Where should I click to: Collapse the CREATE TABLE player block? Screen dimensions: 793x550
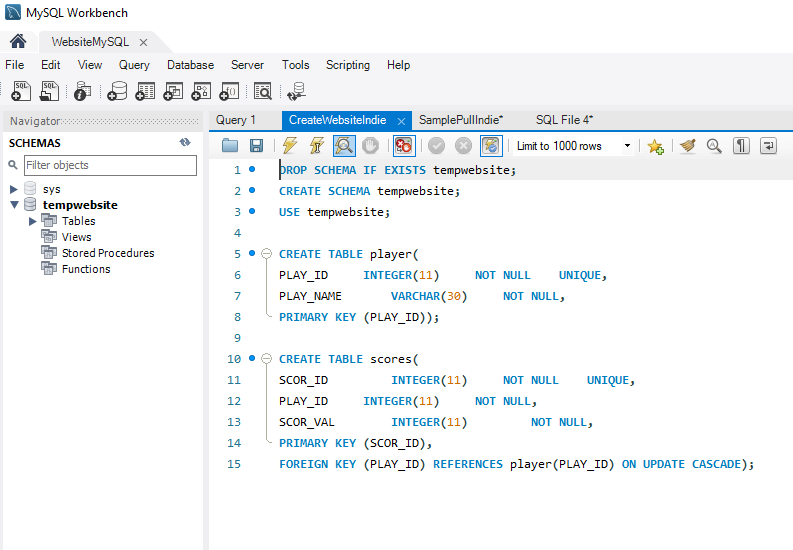266,254
